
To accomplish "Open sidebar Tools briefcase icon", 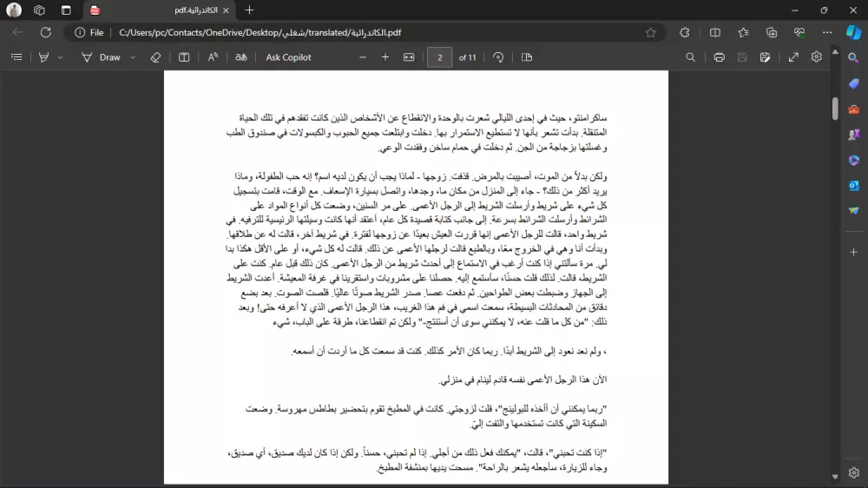I will [x=853, y=109].
